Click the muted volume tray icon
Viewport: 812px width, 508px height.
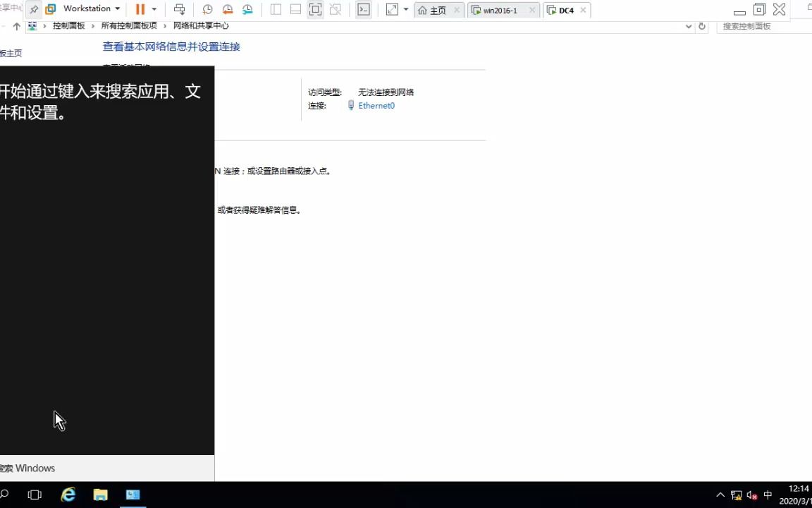(752, 495)
